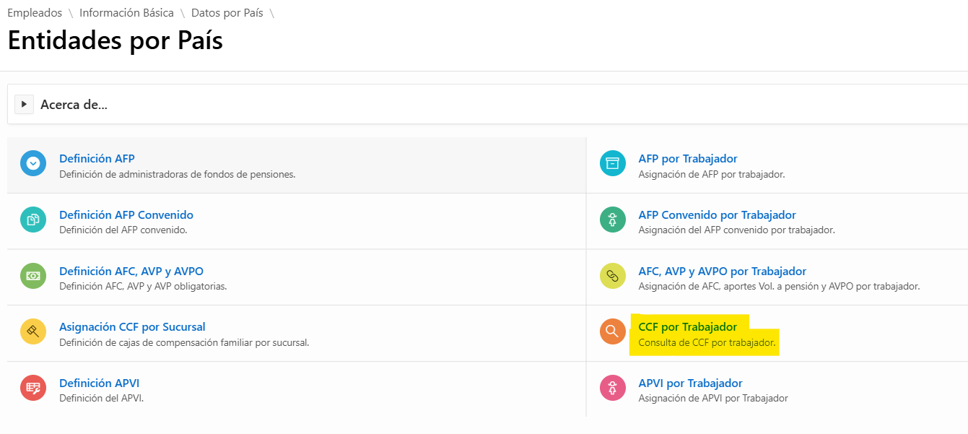Viewport: 968px width, 434px height.
Task: Click the pink person icon for APVI por Trabajador
Action: [612, 388]
